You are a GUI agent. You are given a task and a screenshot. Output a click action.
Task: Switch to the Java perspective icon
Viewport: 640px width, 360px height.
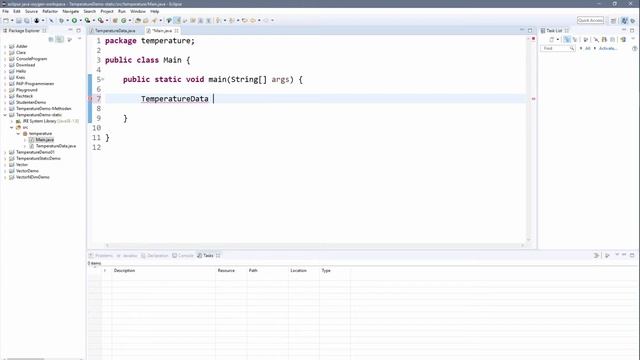[x=624, y=20]
